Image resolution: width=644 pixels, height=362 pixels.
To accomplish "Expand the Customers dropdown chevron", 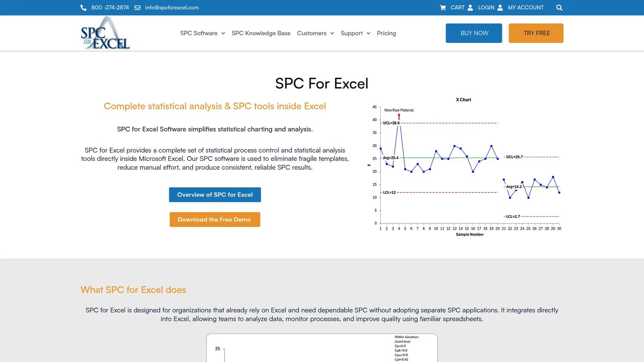I will coord(332,33).
